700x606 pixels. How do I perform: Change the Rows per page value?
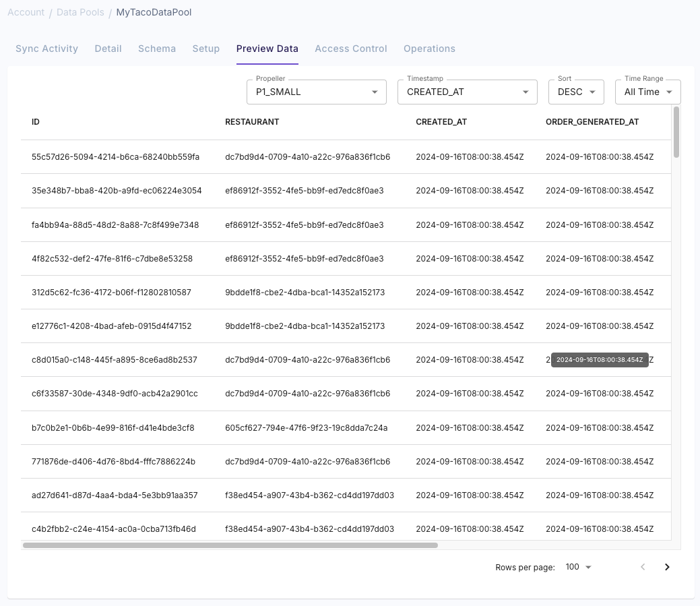577,567
